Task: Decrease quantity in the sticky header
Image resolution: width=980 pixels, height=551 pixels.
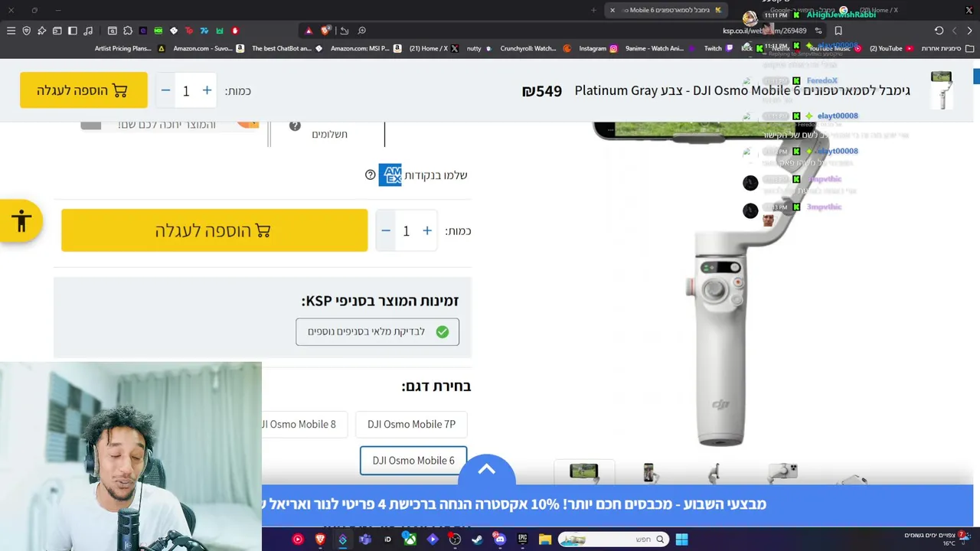Action: (165, 90)
